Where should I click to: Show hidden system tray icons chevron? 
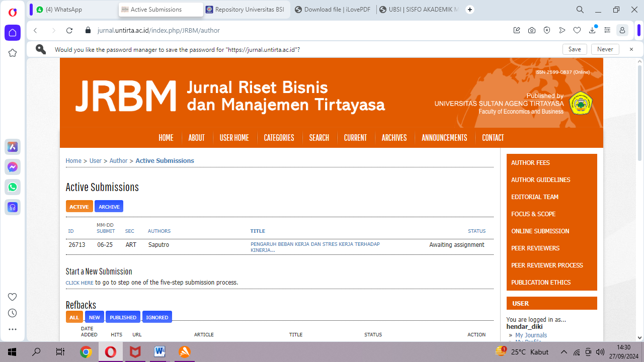[x=564, y=352]
